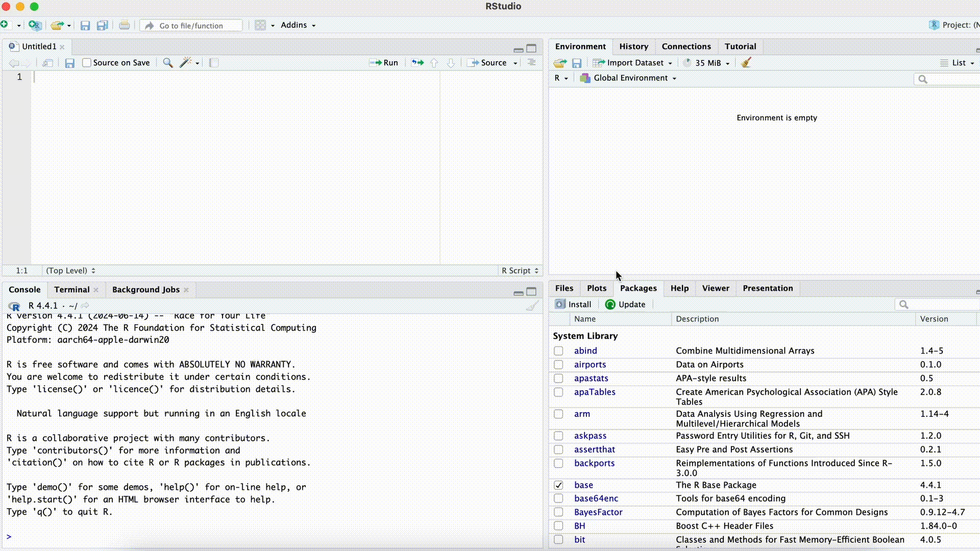Click the compile report notebook icon
This screenshot has height=551, width=980.
(214, 63)
